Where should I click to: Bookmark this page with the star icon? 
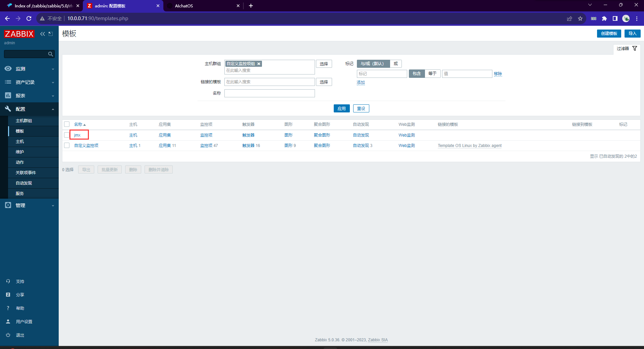pyautogui.click(x=580, y=18)
